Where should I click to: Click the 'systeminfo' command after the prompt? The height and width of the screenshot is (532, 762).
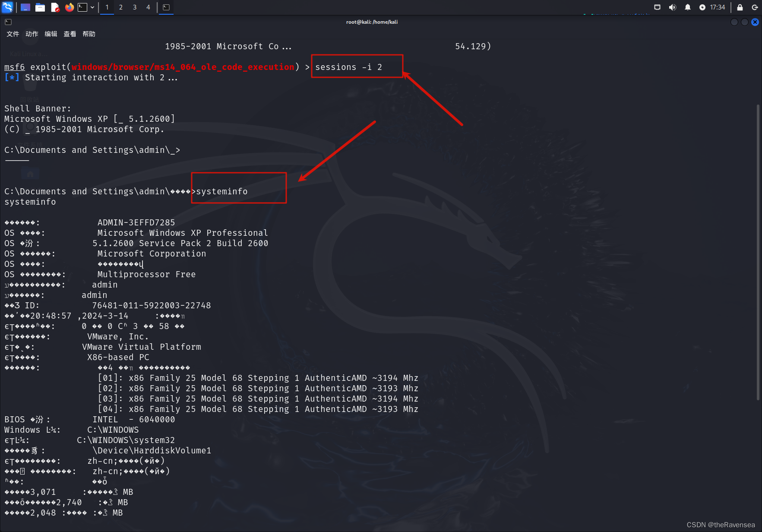pyautogui.click(x=222, y=191)
